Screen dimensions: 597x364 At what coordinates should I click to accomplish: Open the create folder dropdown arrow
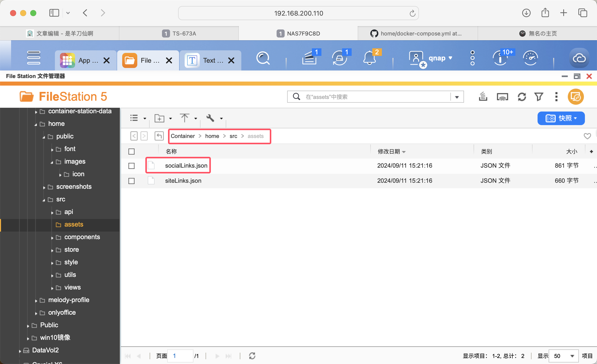(171, 118)
